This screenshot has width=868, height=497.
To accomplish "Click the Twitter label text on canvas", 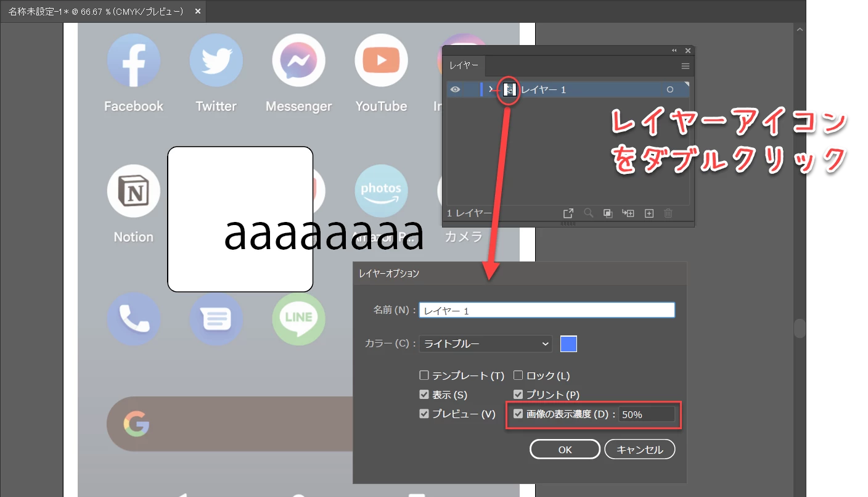I will click(x=216, y=106).
